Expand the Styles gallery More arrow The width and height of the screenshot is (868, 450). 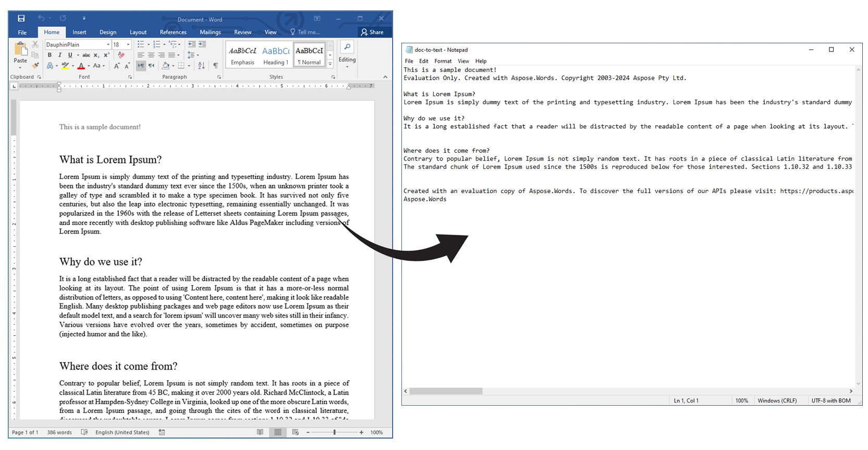[330, 64]
